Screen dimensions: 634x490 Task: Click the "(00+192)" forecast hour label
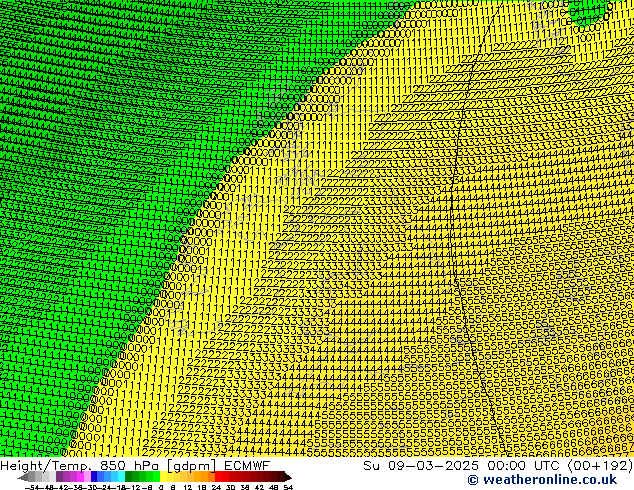click(x=600, y=466)
